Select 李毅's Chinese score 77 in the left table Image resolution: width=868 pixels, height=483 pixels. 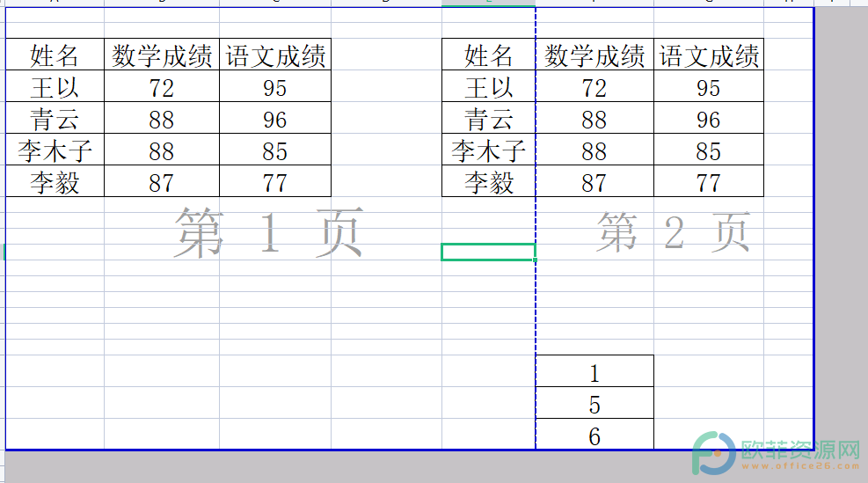coord(275,180)
